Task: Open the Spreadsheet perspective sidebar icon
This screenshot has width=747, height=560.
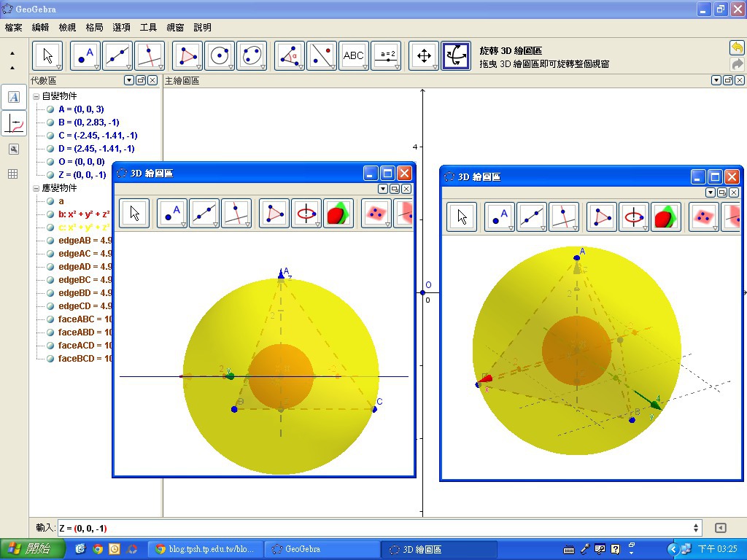Action: 13,174
